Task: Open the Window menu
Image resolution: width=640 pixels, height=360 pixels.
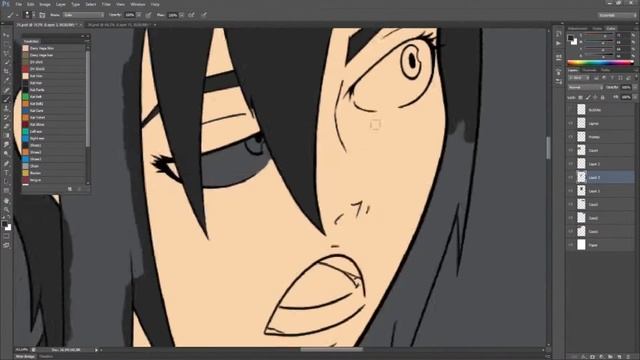Action: point(138,4)
